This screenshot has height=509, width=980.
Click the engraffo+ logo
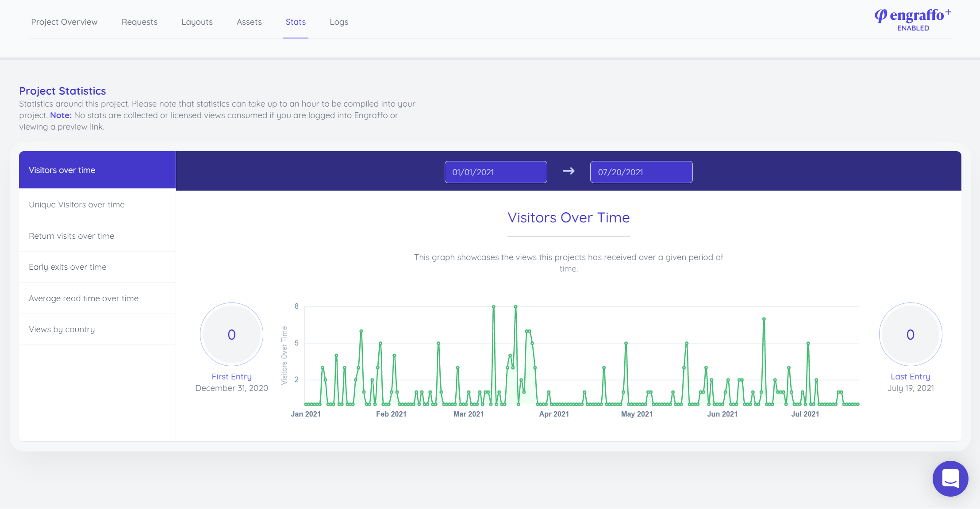[x=913, y=15]
